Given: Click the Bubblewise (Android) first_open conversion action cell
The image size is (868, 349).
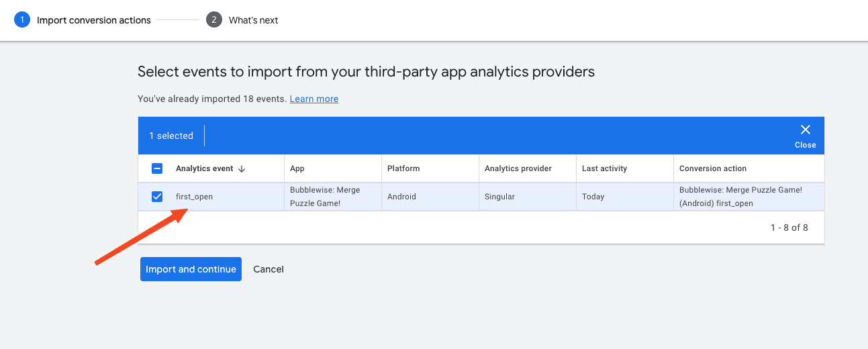Looking at the screenshot, I should click(x=740, y=197).
